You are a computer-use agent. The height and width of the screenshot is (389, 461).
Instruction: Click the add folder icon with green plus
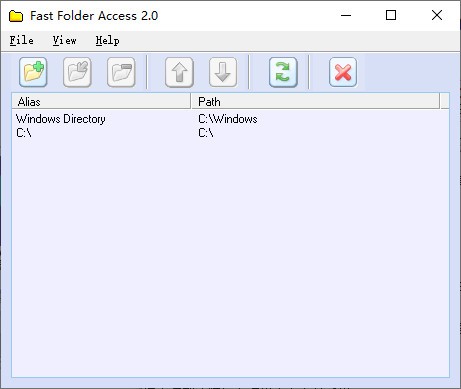[33, 72]
